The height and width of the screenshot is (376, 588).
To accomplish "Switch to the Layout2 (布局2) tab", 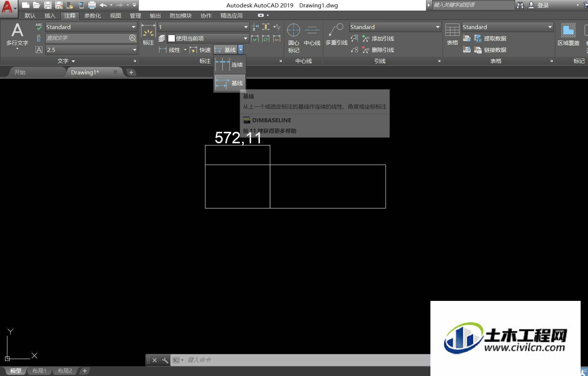I will pyautogui.click(x=65, y=371).
